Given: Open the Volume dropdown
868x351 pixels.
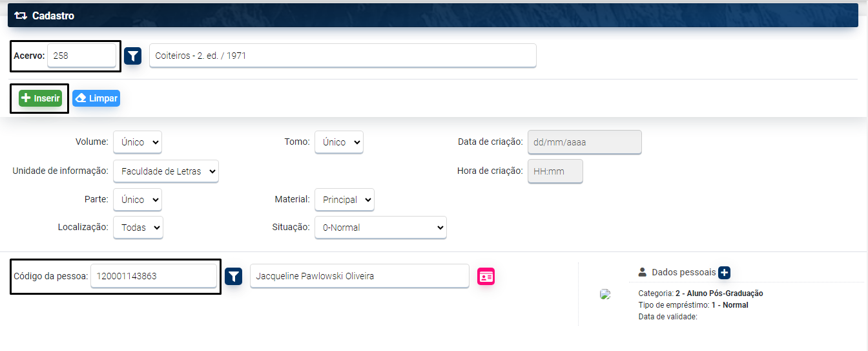Looking at the screenshot, I should coord(138,142).
